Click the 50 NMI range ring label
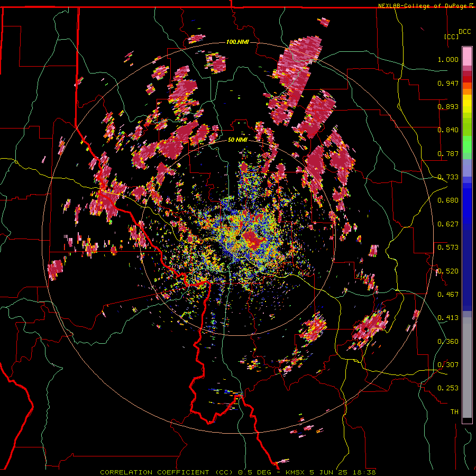Screen dimensions: 476x476 (237, 140)
